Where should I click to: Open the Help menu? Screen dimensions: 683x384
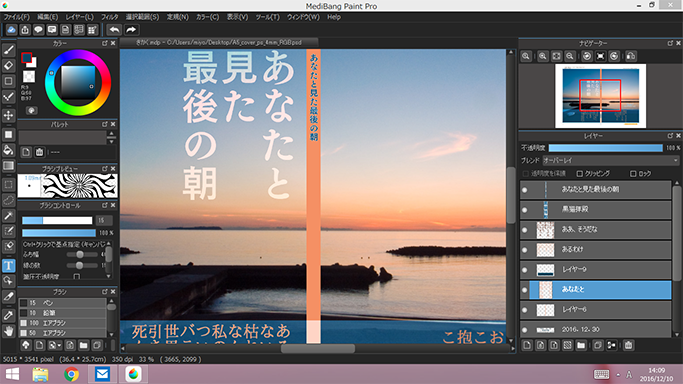[334, 17]
